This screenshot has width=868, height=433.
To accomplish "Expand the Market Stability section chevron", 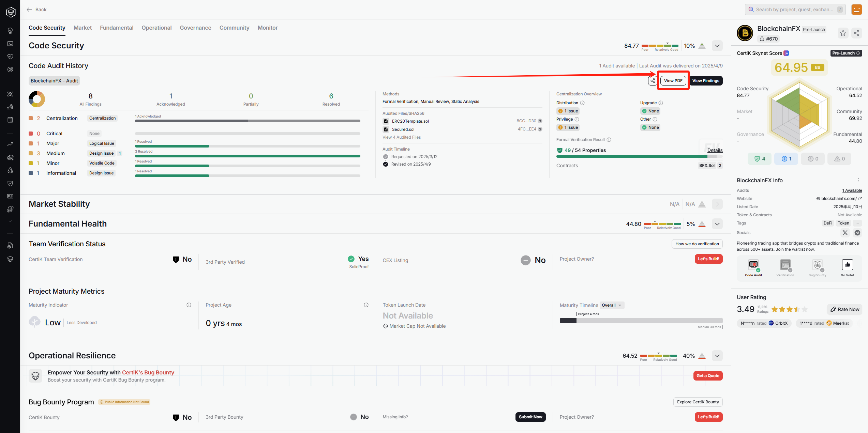I will (717, 204).
